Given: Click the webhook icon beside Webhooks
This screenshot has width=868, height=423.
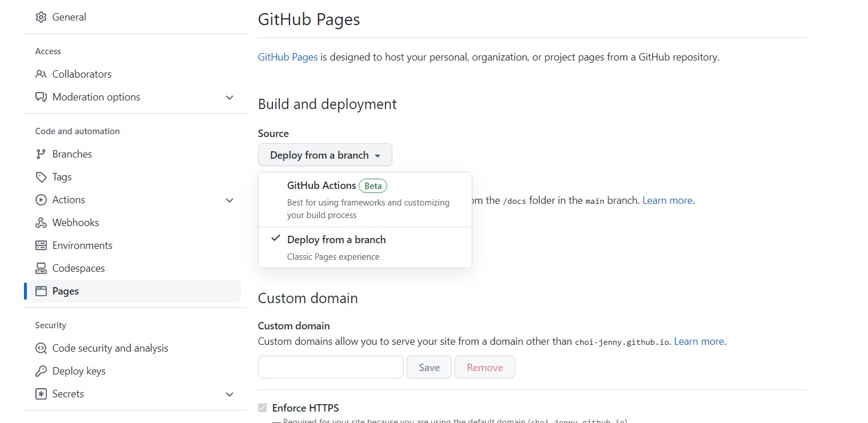Looking at the screenshot, I should 41,223.
